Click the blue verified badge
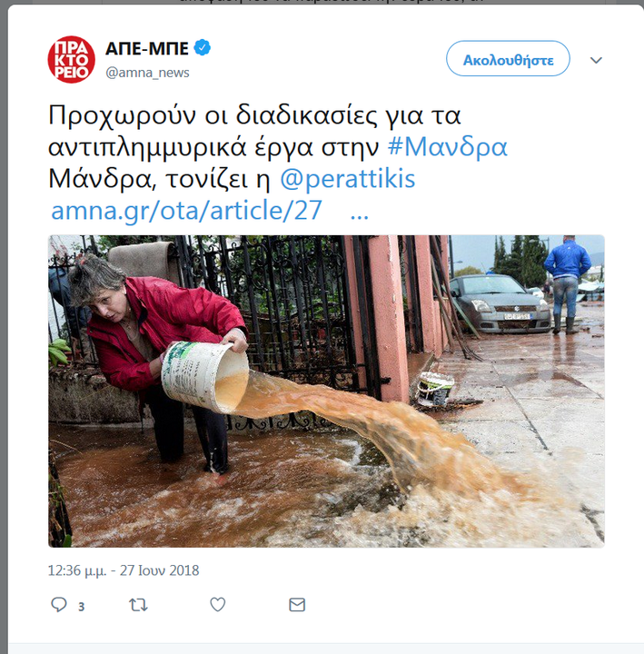The image size is (644, 654). [203, 47]
